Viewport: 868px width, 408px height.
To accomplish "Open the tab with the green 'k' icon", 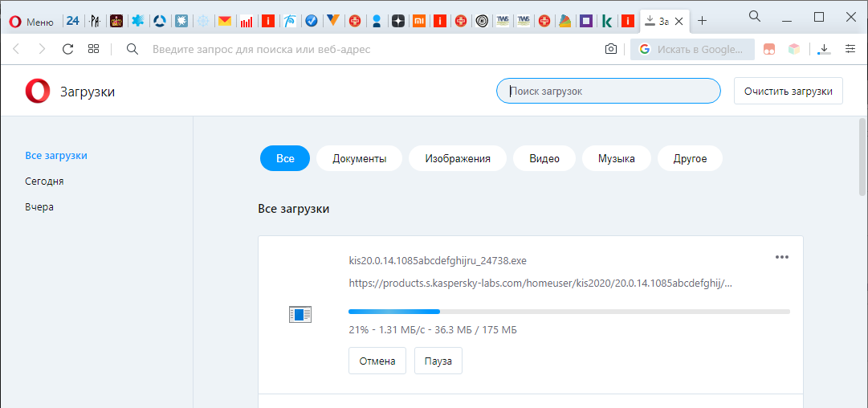I will (x=607, y=22).
